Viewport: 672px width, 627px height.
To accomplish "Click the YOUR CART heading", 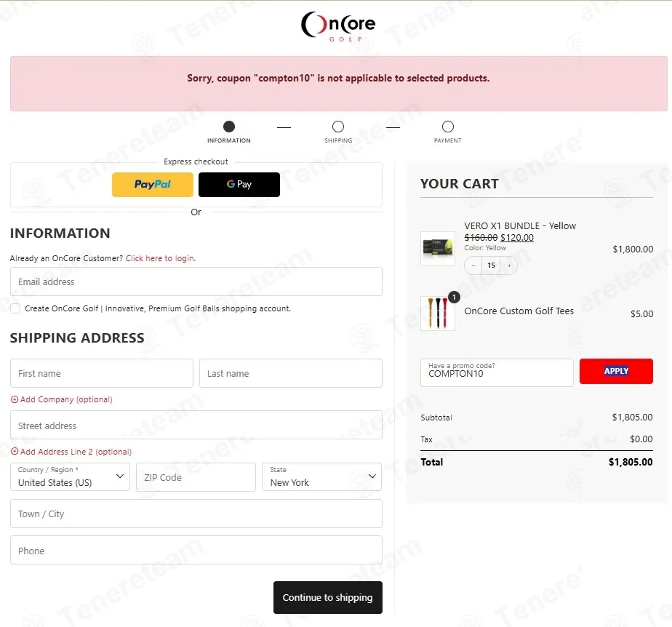I will point(460,184).
